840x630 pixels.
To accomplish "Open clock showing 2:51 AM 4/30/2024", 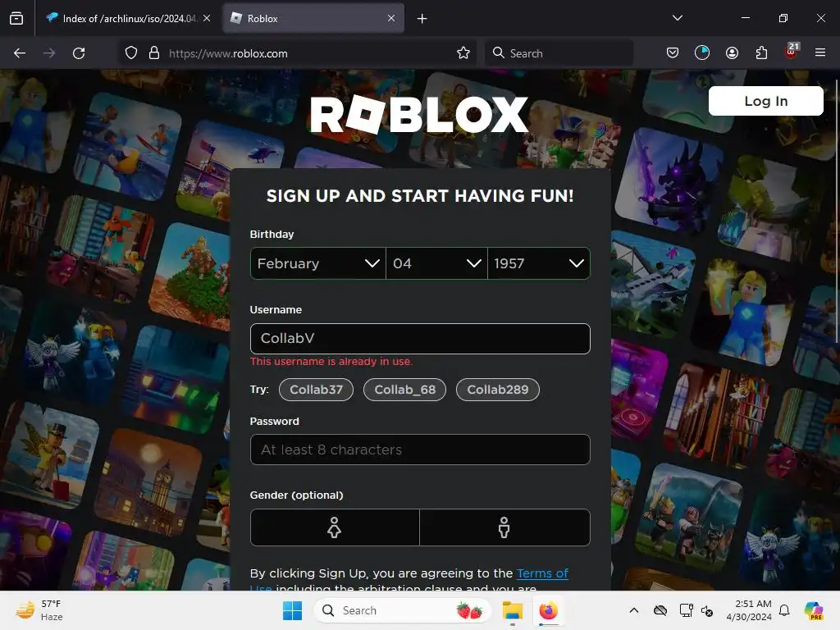I will pyautogui.click(x=749, y=610).
